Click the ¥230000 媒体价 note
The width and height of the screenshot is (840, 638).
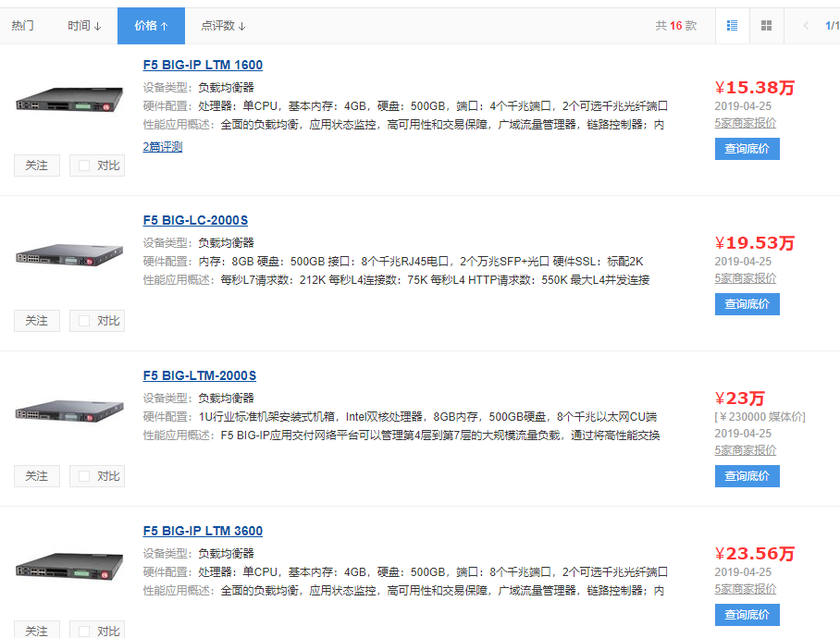760,416
